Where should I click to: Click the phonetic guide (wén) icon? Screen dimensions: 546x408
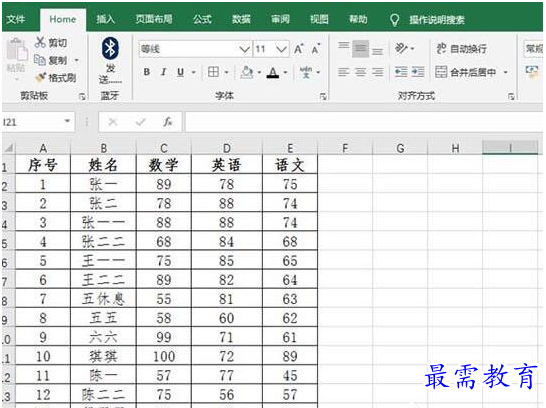click(306, 72)
